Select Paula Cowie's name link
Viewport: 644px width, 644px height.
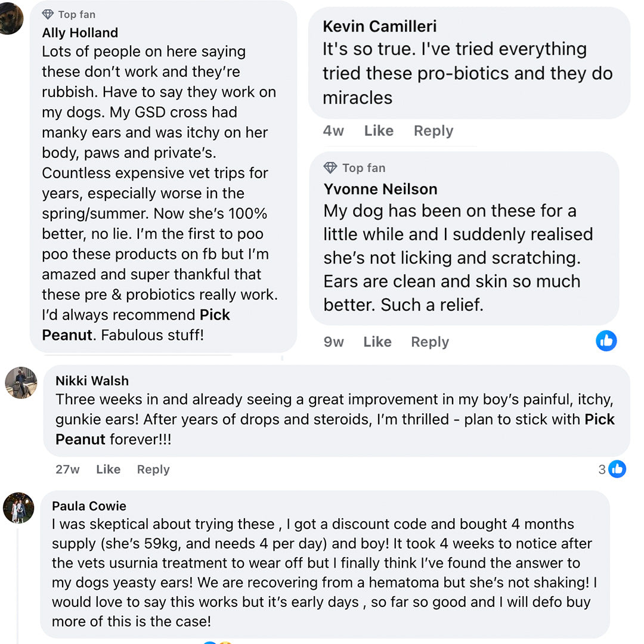tap(89, 506)
